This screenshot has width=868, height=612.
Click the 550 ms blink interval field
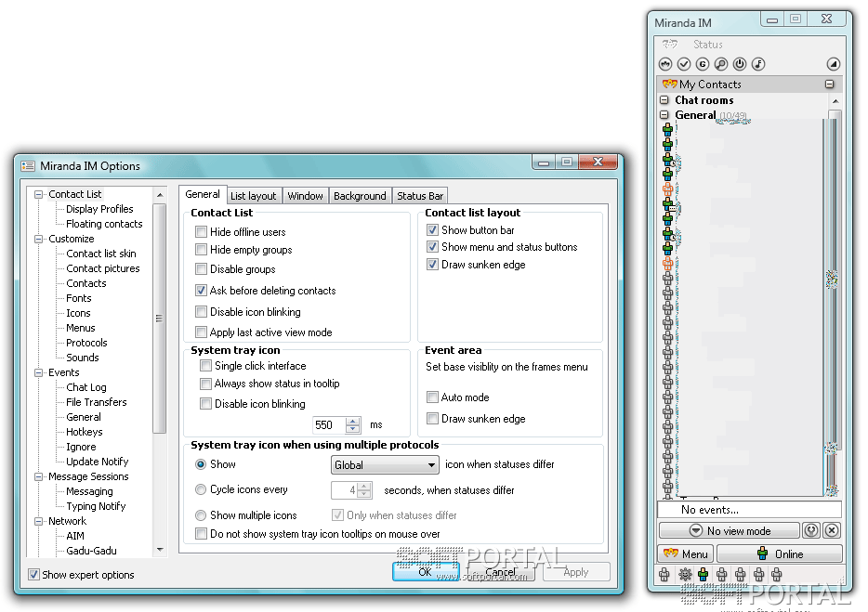pyautogui.click(x=329, y=425)
